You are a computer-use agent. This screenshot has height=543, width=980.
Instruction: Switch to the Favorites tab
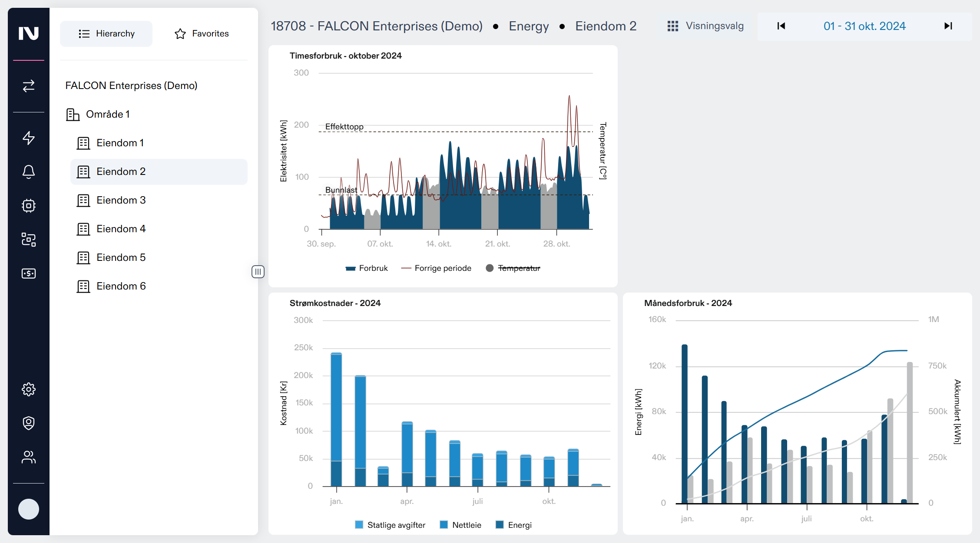point(202,33)
